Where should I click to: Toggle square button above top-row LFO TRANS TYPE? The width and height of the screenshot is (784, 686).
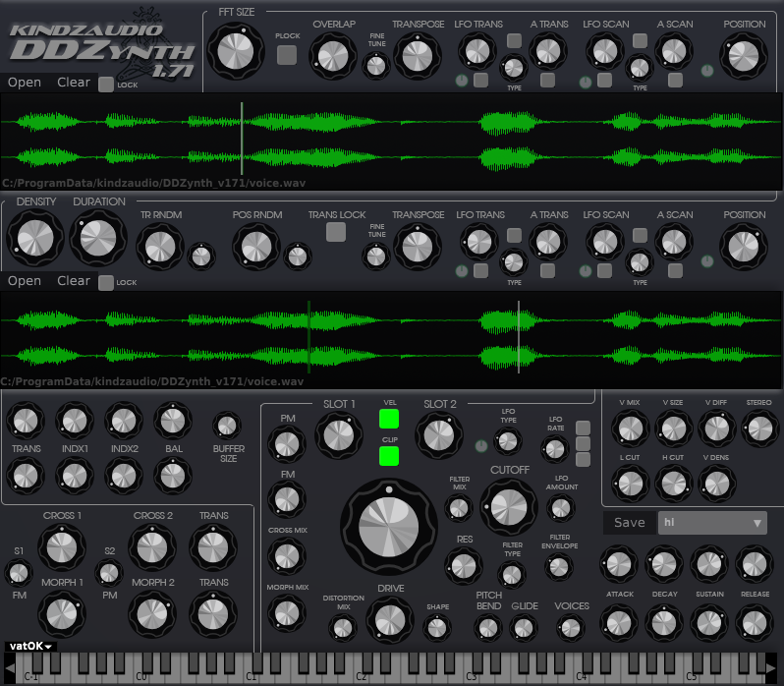point(514,40)
